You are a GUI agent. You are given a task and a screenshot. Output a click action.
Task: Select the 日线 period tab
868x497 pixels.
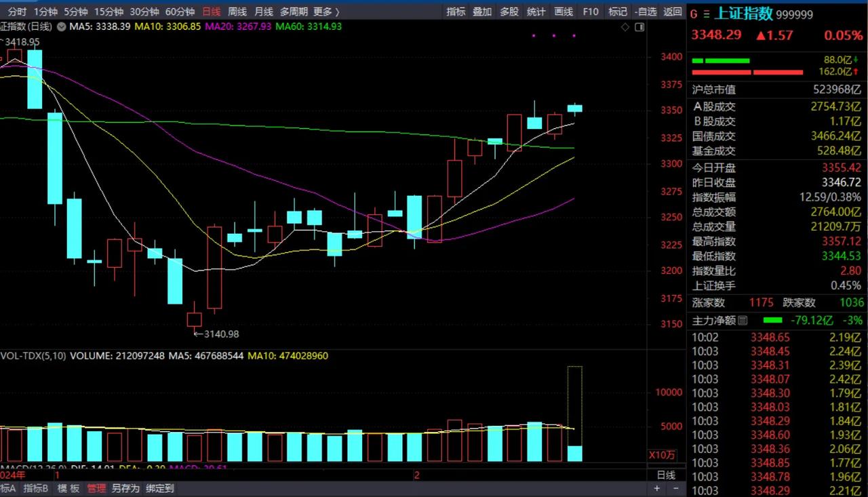212,12
